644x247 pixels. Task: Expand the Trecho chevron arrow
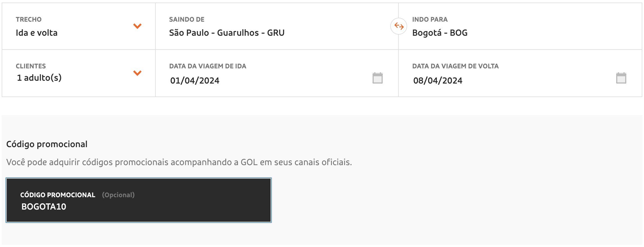(x=137, y=26)
